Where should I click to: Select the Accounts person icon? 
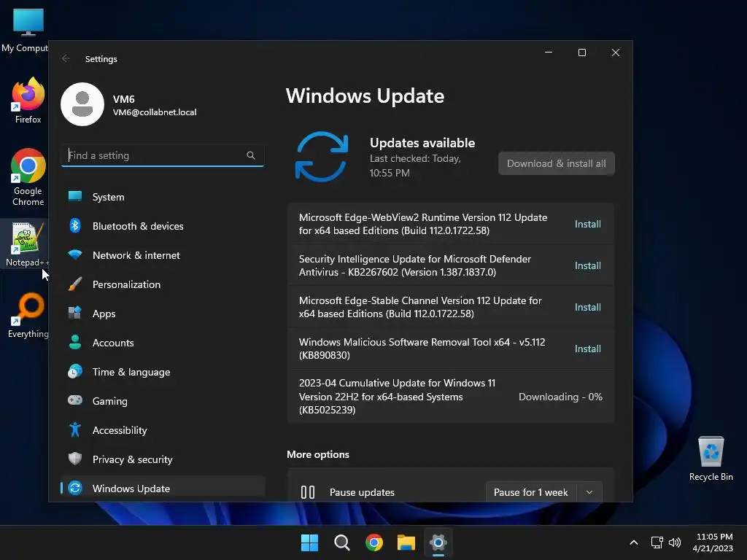tap(75, 343)
